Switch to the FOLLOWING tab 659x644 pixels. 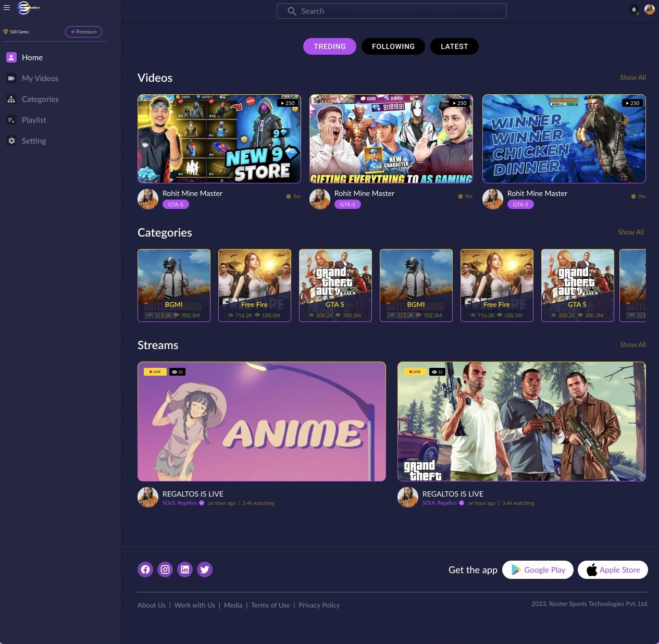pyautogui.click(x=393, y=46)
